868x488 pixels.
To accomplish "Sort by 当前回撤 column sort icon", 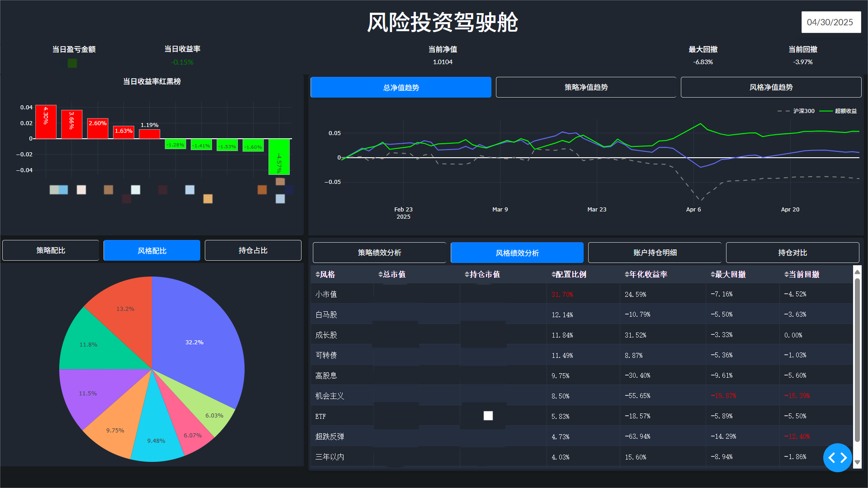I will [786, 275].
